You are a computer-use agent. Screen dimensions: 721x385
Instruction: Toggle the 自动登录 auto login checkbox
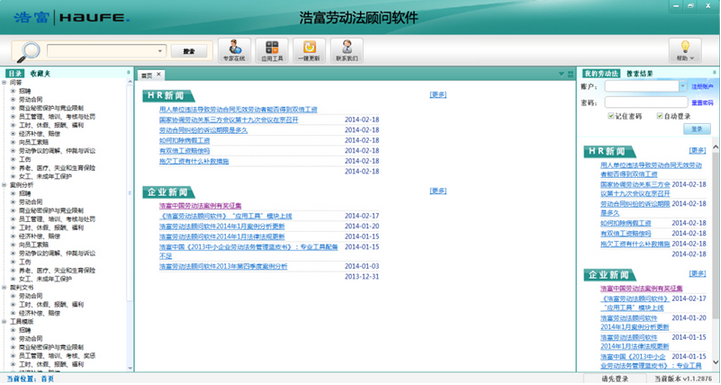pos(659,116)
